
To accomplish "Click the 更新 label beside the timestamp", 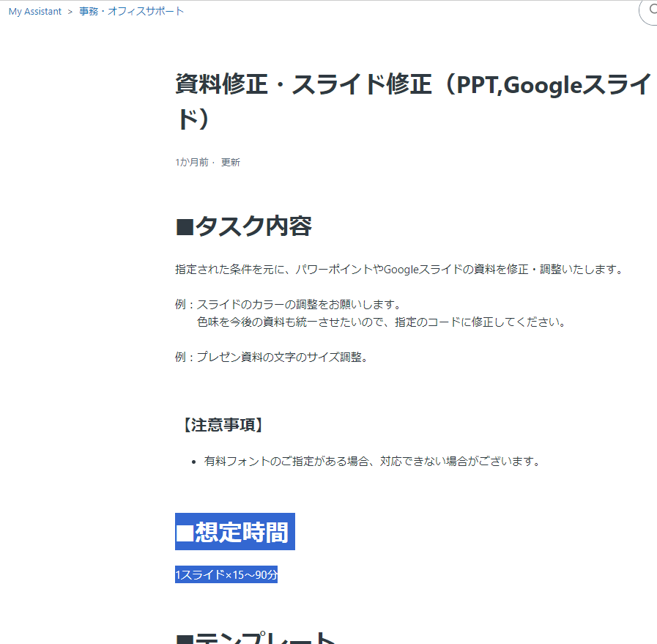I will coord(231,162).
